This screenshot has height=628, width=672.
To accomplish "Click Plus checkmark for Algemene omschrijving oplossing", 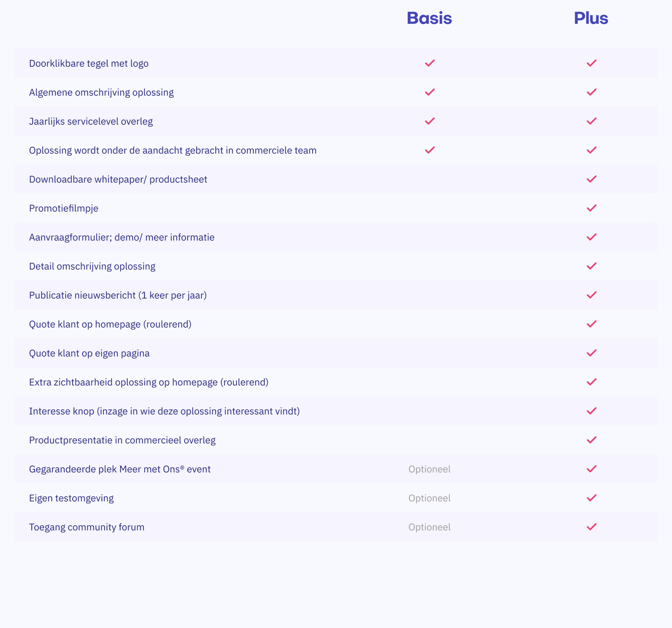I will click(x=591, y=92).
